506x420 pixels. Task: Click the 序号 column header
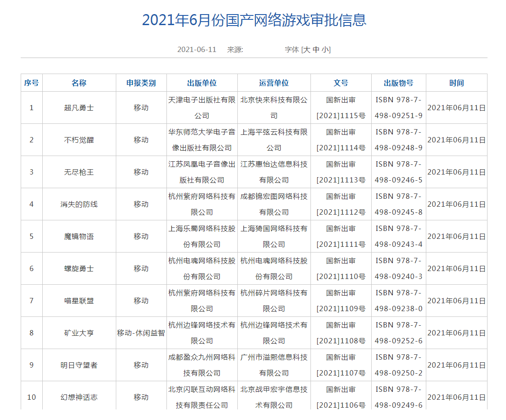click(32, 83)
